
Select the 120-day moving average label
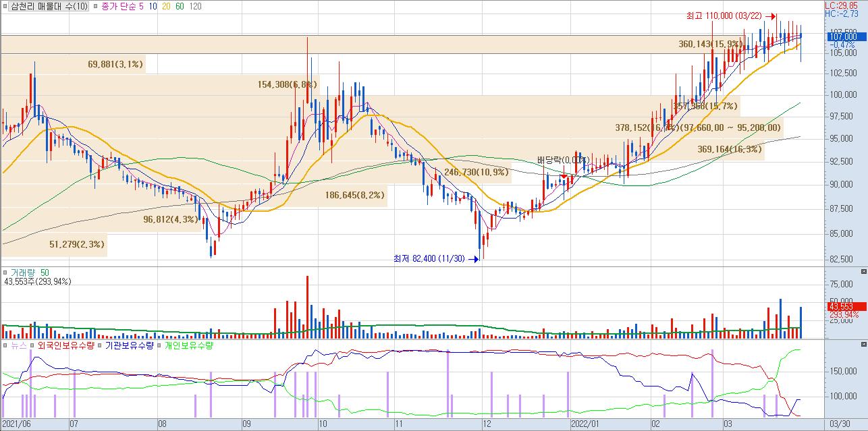[x=195, y=7]
